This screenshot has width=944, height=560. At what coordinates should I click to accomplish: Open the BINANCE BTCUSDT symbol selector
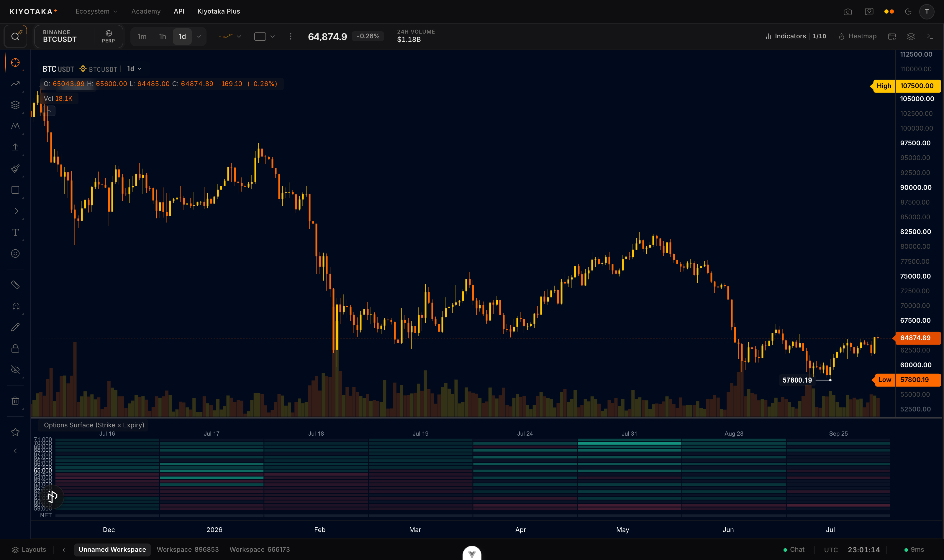click(64, 36)
